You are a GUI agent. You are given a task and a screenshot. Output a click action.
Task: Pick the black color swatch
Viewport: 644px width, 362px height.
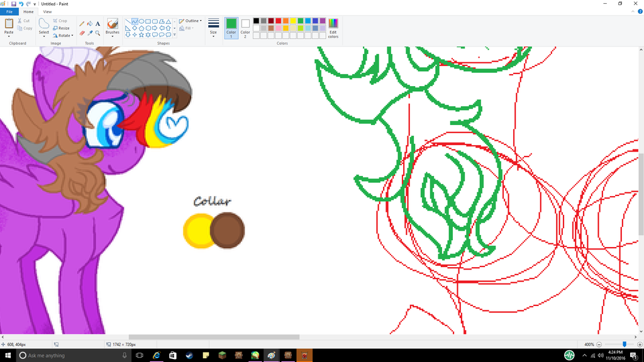pos(257,21)
